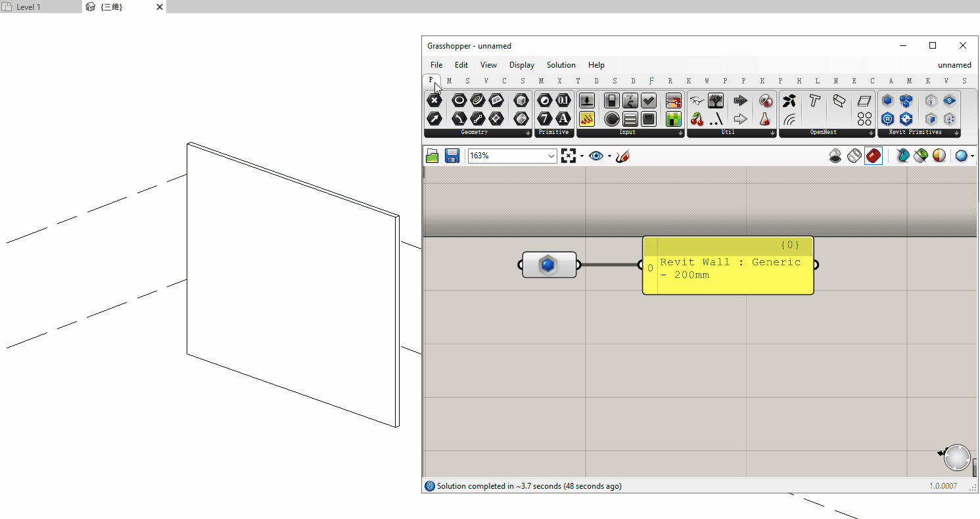The image size is (980, 519).
Task: Select the Cherry Picker icon in Util
Action: pyautogui.click(x=697, y=118)
